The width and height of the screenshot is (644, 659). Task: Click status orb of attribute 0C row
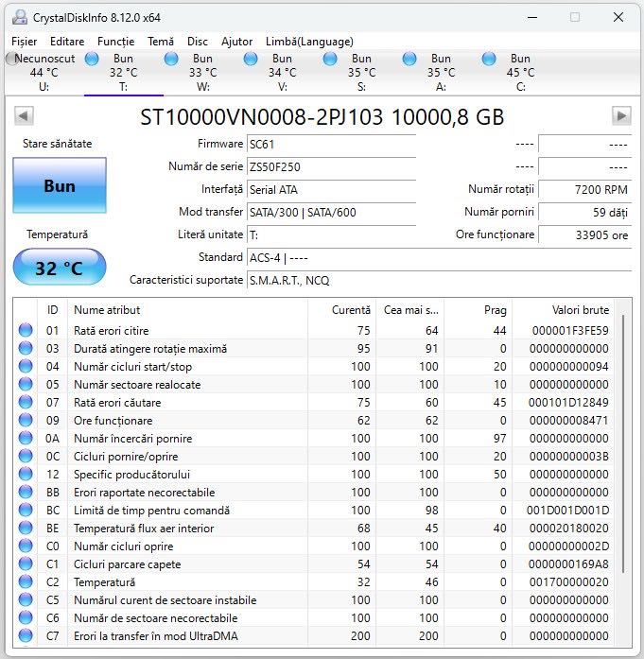click(26, 456)
